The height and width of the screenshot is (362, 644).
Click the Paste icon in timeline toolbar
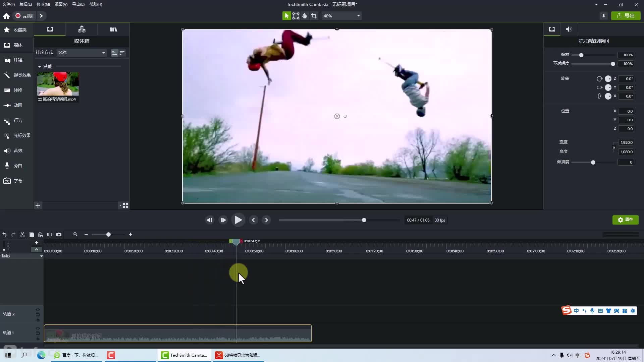[40, 235]
